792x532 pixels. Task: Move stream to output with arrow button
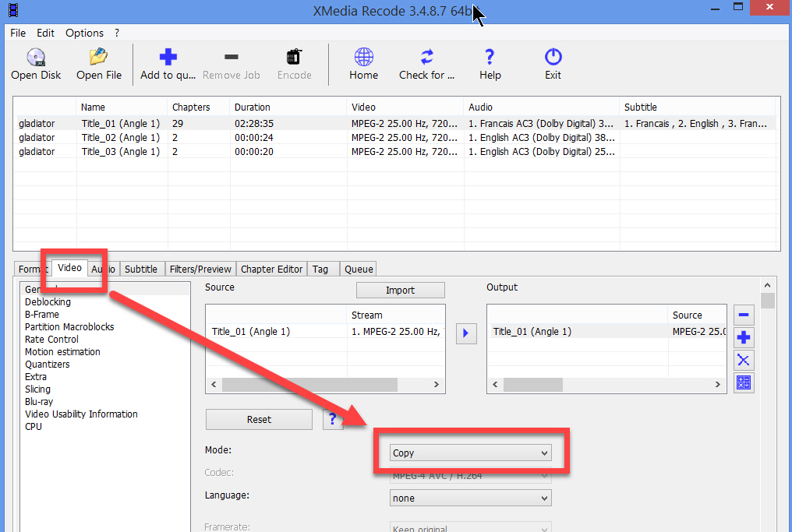coord(466,333)
